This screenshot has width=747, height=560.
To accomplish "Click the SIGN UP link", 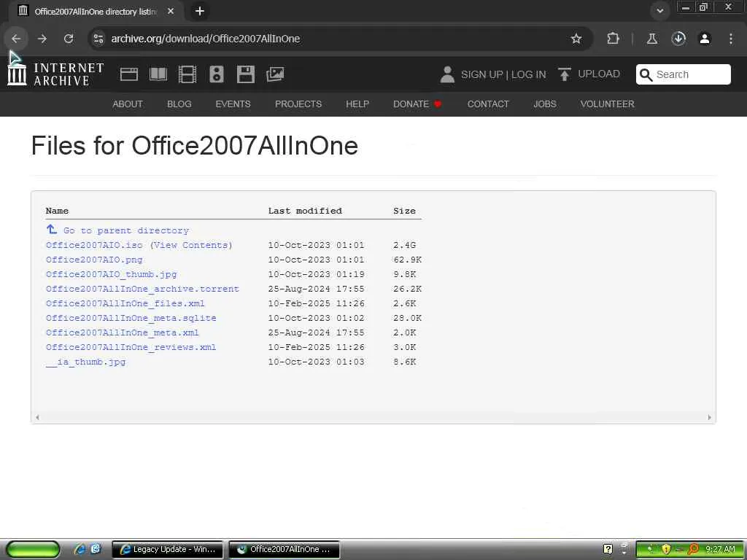I will coord(481,75).
